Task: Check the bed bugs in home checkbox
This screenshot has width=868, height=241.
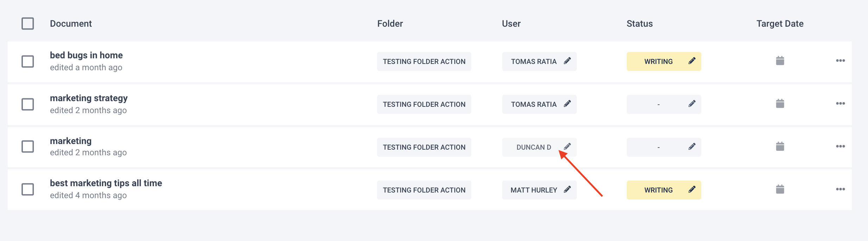Action: [28, 61]
